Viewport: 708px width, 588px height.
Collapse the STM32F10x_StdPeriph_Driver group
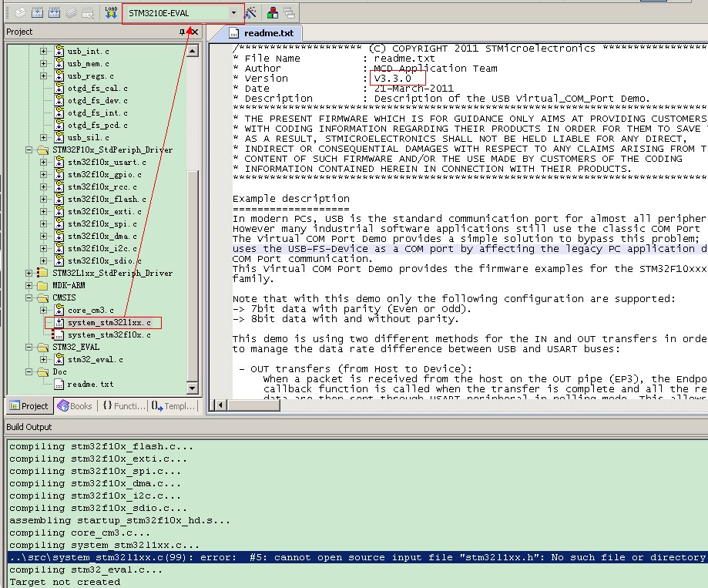[29, 150]
